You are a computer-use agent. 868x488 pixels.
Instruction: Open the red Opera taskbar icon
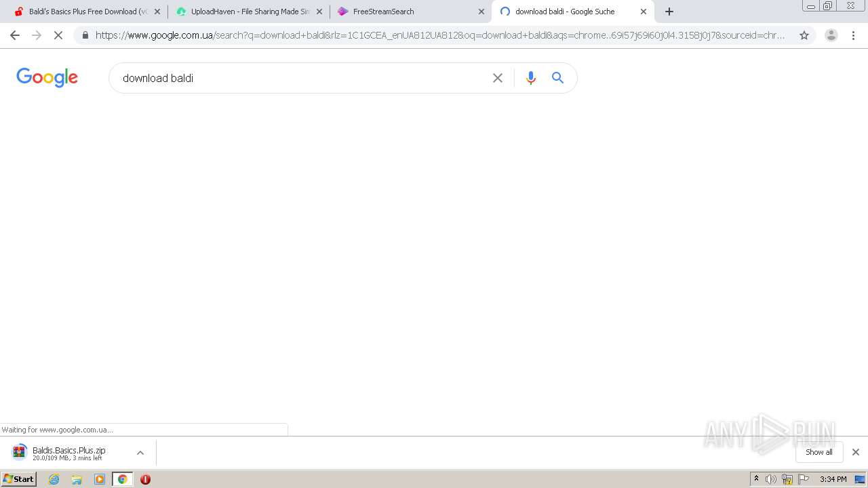tap(145, 479)
